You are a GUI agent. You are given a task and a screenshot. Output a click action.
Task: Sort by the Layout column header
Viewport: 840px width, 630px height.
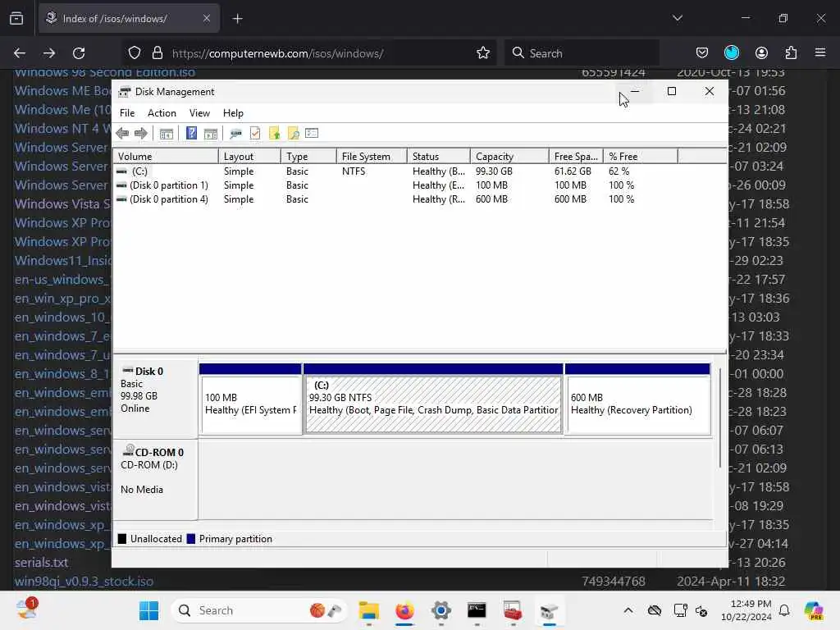249,157
